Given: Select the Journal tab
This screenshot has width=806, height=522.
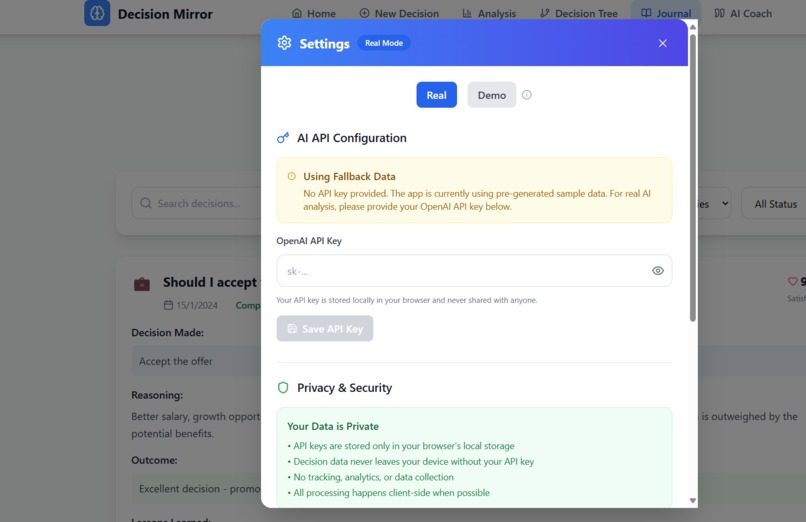Looking at the screenshot, I should tap(666, 13).
